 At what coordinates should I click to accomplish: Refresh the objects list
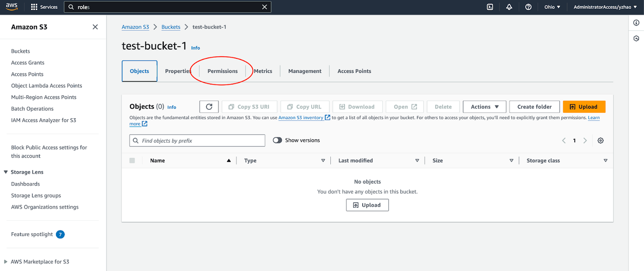[x=209, y=107]
